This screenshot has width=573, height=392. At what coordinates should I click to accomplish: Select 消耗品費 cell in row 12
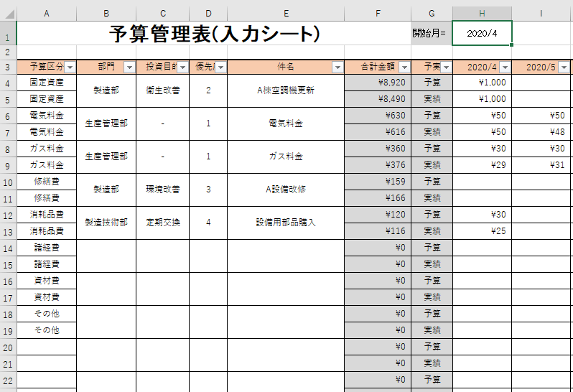click(47, 215)
